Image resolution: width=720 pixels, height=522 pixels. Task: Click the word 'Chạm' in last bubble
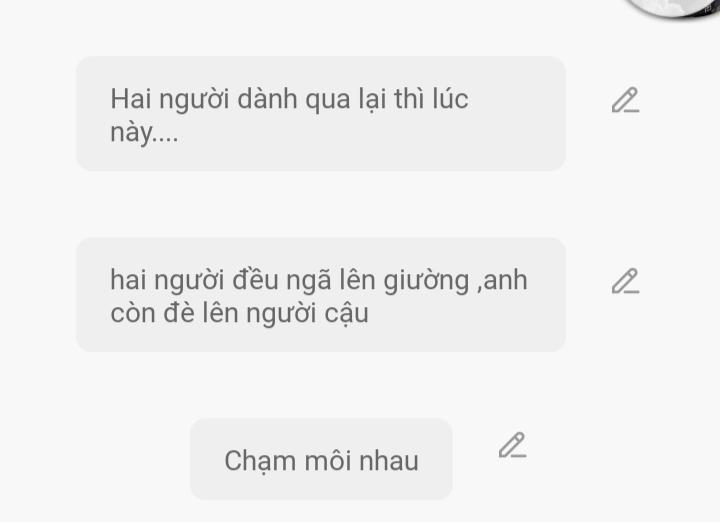260,461
